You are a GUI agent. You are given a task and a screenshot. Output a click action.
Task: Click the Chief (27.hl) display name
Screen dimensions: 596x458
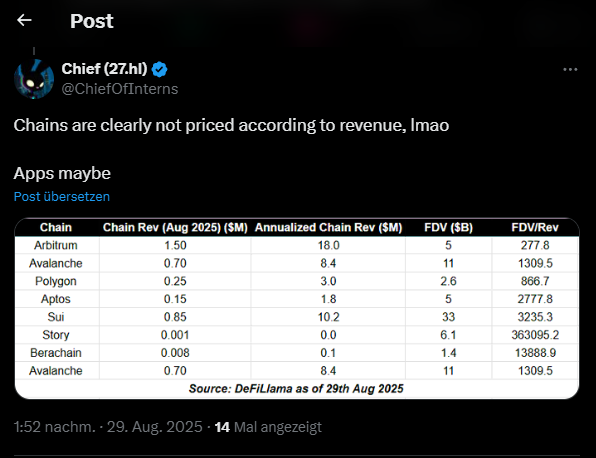(x=105, y=69)
